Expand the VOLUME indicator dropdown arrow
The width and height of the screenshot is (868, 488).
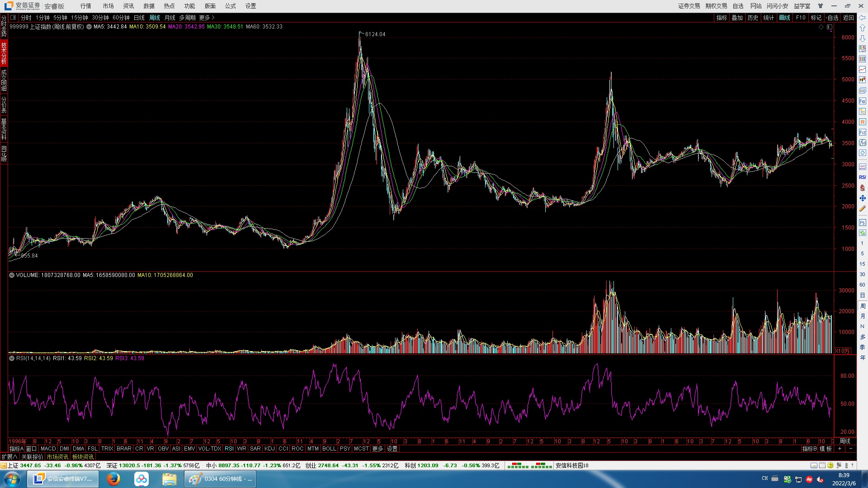(12, 275)
